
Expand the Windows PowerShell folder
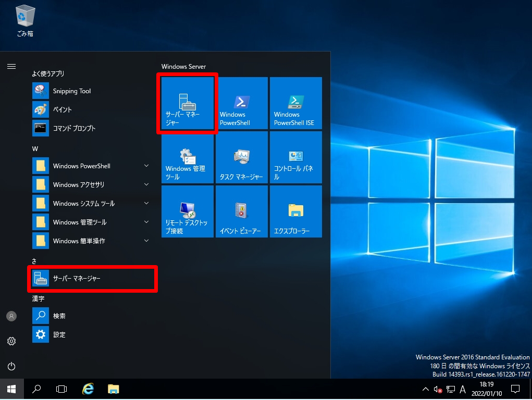92,166
